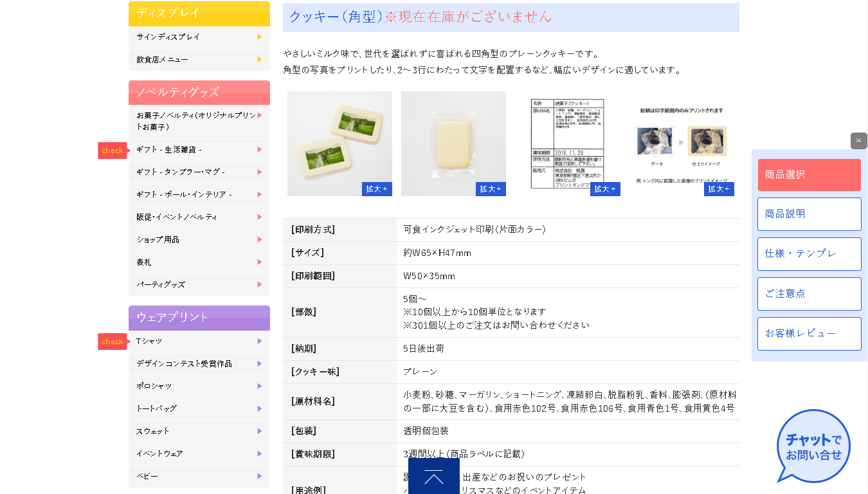View the cat print-range example thumbnail

682,143
